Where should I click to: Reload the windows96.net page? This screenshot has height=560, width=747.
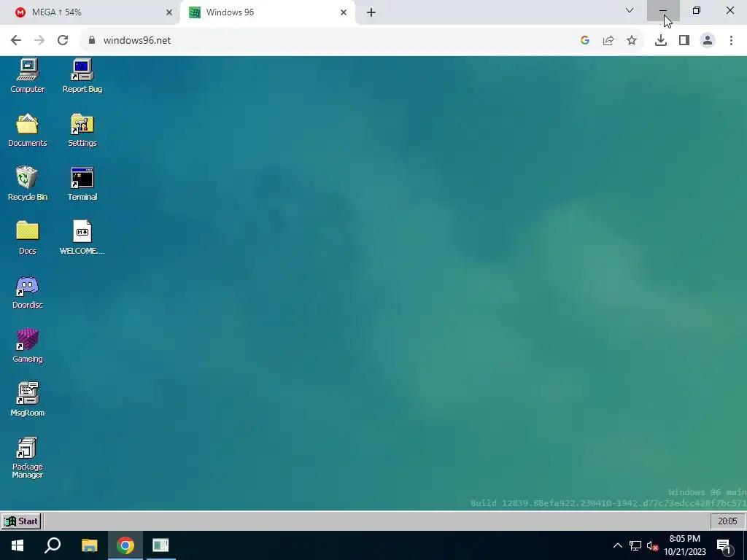[x=63, y=40]
